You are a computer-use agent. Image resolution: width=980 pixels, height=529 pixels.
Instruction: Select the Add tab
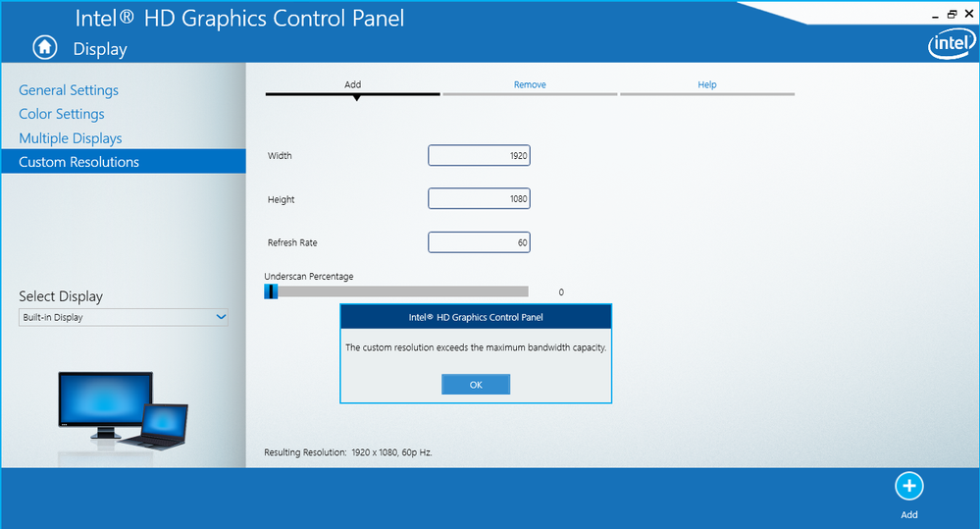click(x=352, y=85)
